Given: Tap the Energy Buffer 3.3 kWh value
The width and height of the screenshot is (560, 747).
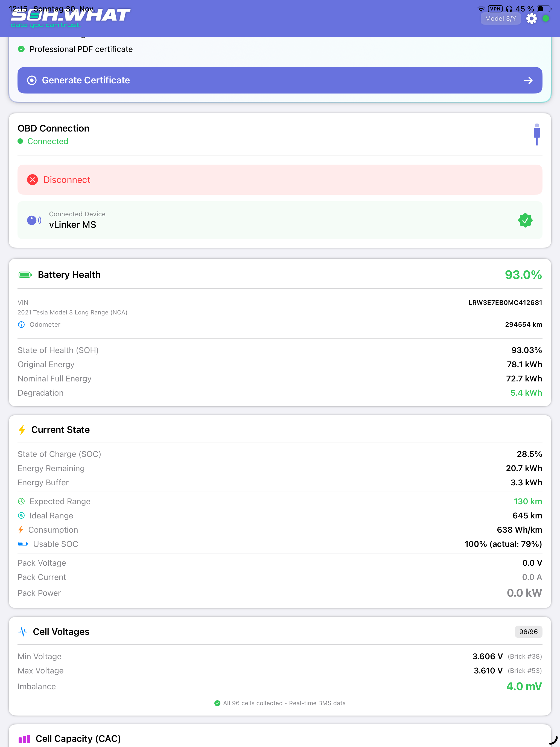Looking at the screenshot, I should click(x=527, y=483).
